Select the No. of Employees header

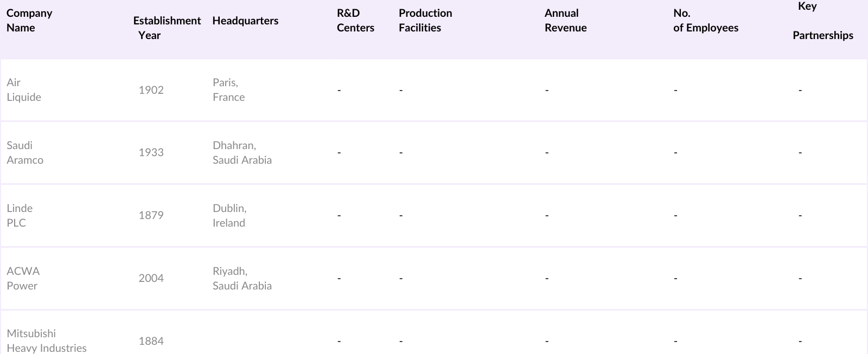705,21
